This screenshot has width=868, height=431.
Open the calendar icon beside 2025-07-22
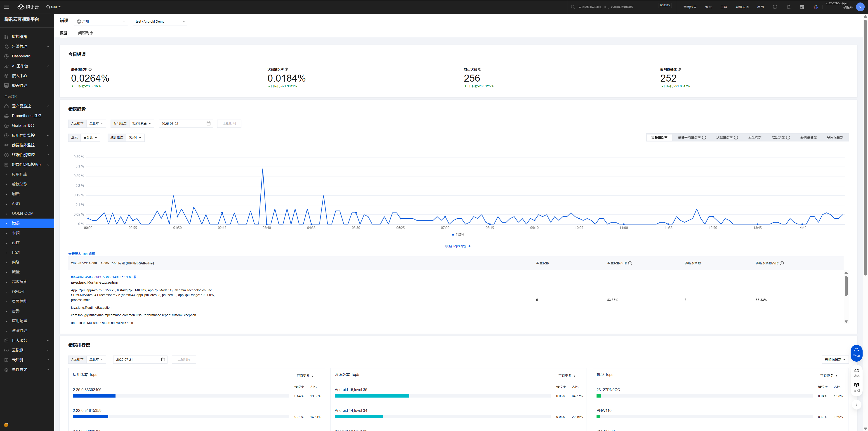coord(209,124)
